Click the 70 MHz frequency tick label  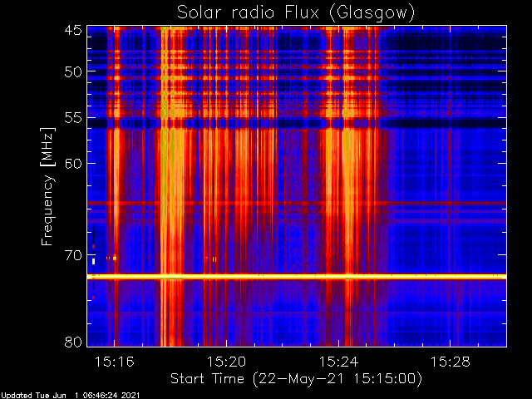click(73, 255)
